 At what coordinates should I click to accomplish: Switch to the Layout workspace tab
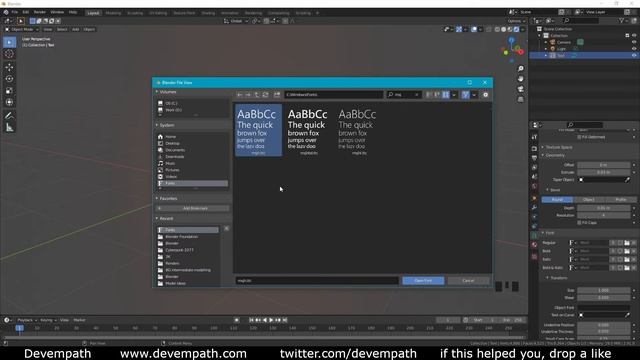tap(93, 13)
